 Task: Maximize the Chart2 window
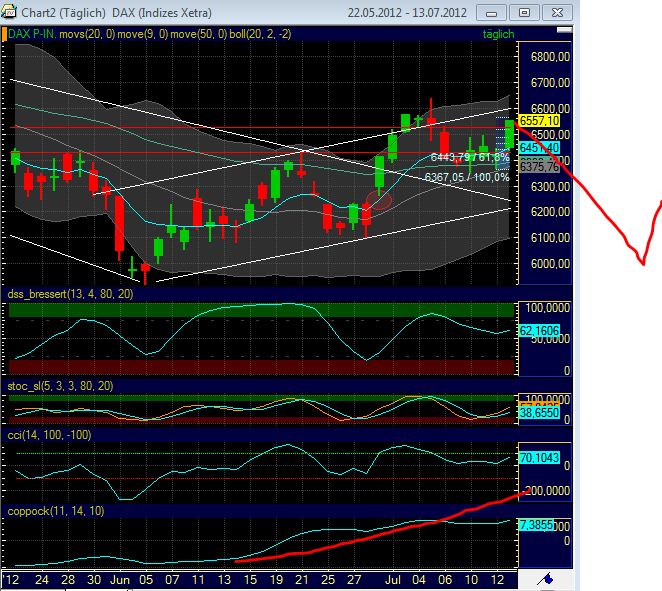(x=524, y=13)
